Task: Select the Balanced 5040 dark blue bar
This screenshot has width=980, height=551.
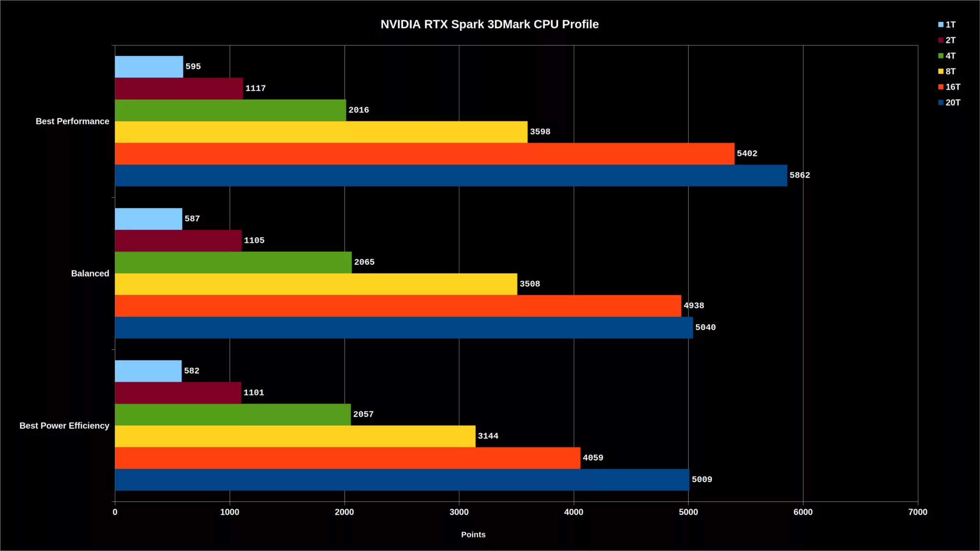Action: [404, 328]
